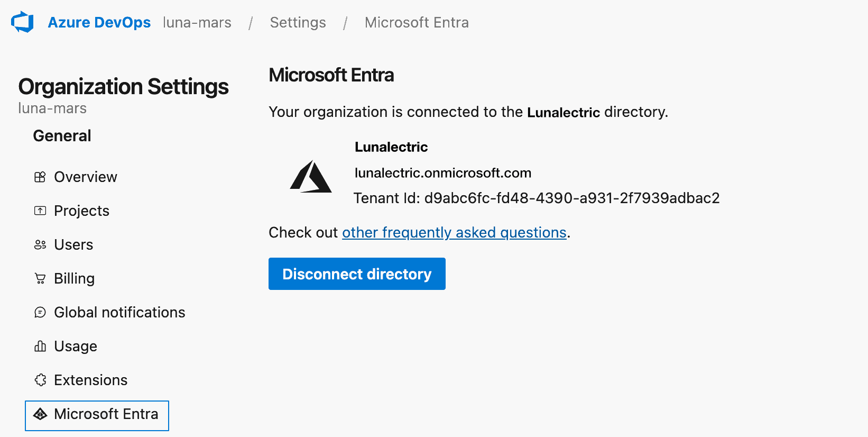Screen dimensions: 868x437
Task: Open luna-mars organization breadcrumb
Action: pos(197,22)
